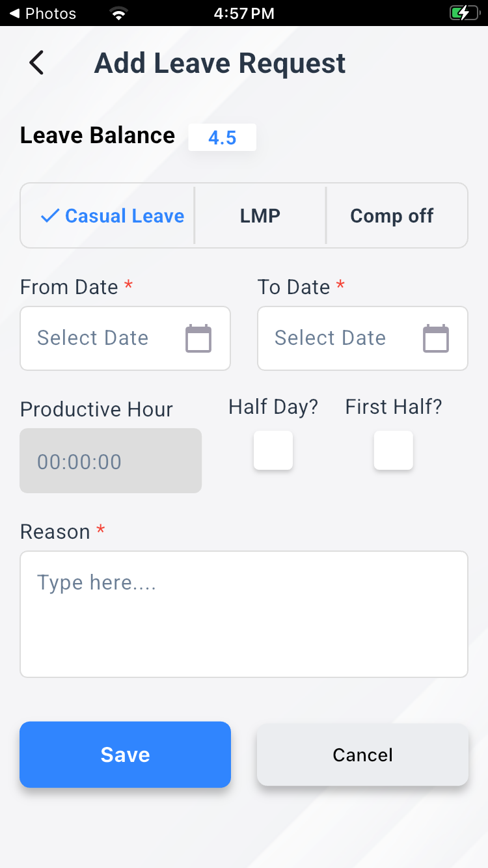This screenshot has height=868, width=488.
Task: Tap the Casual Leave checkmark icon
Action: pos(50,216)
